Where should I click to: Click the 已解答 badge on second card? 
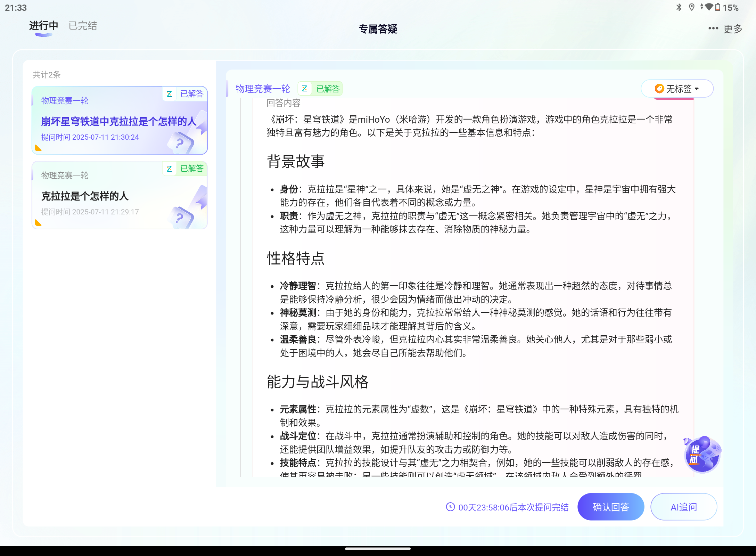point(192,169)
